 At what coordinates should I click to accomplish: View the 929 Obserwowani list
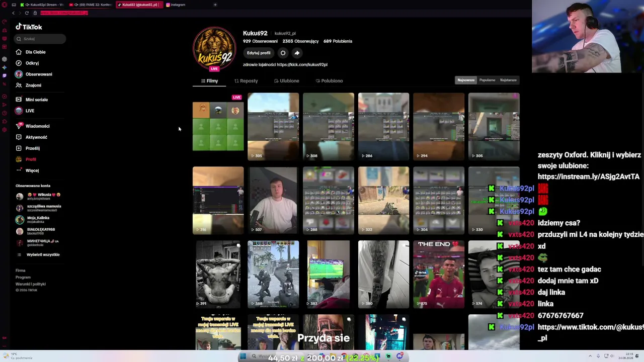260,41
